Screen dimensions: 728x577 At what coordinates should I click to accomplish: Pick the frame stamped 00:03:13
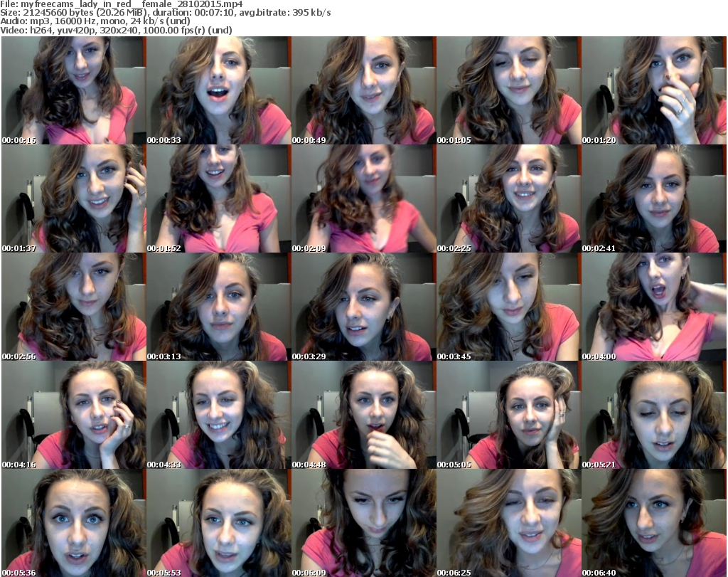pos(219,307)
